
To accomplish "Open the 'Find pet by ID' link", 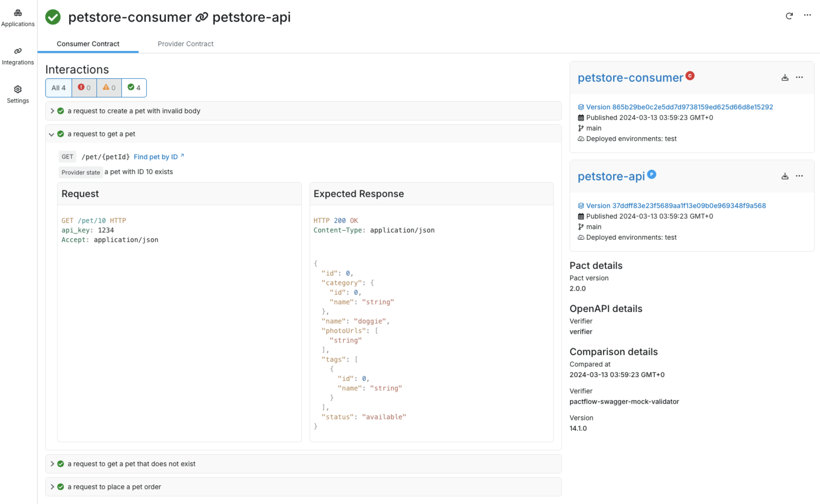I will pos(156,157).
